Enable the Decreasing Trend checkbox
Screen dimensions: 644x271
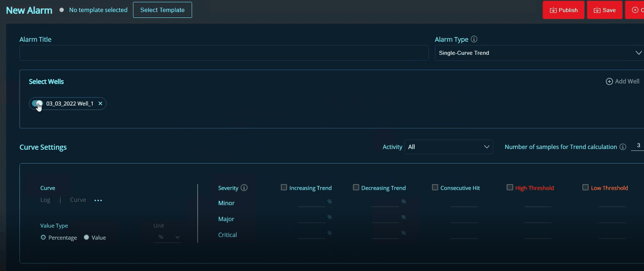pos(356,187)
